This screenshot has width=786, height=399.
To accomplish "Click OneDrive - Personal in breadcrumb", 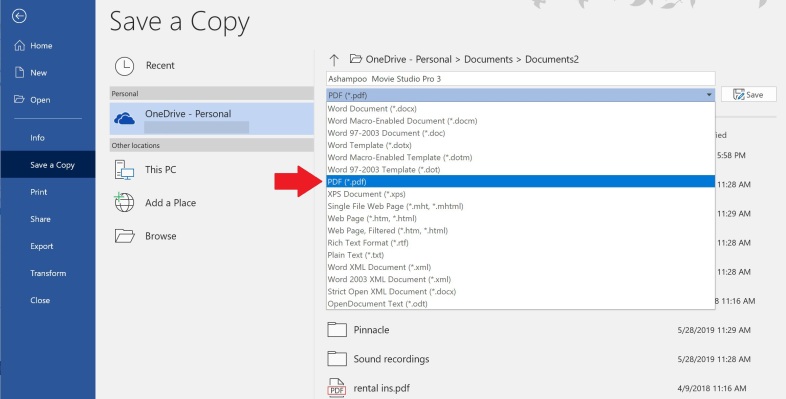I will [x=409, y=59].
